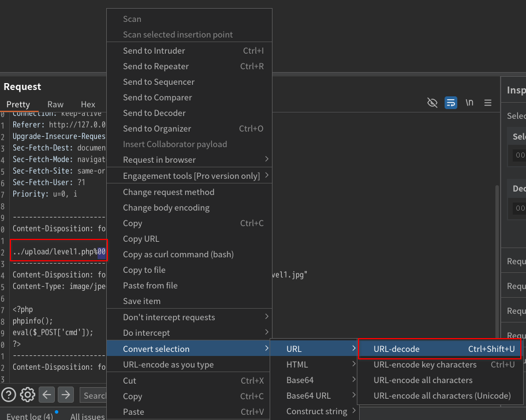Screen dimensions: 526x420
Task: Choose Send to Comparer
Action: (x=189, y=97)
